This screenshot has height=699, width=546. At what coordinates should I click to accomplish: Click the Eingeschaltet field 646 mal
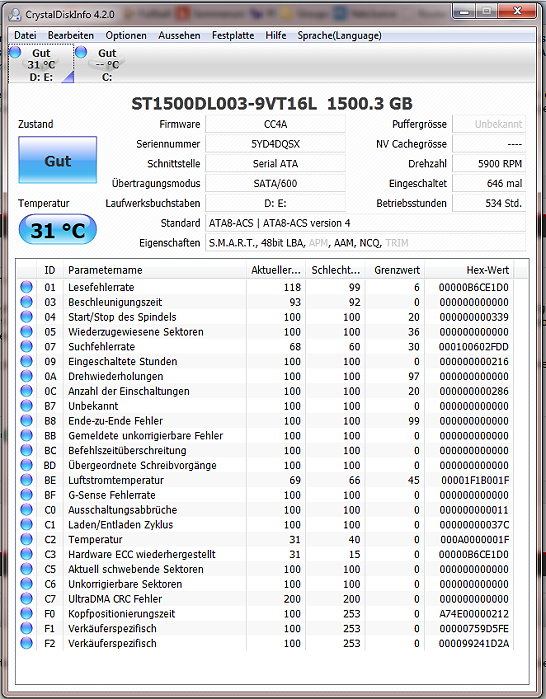tap(489, 183)
